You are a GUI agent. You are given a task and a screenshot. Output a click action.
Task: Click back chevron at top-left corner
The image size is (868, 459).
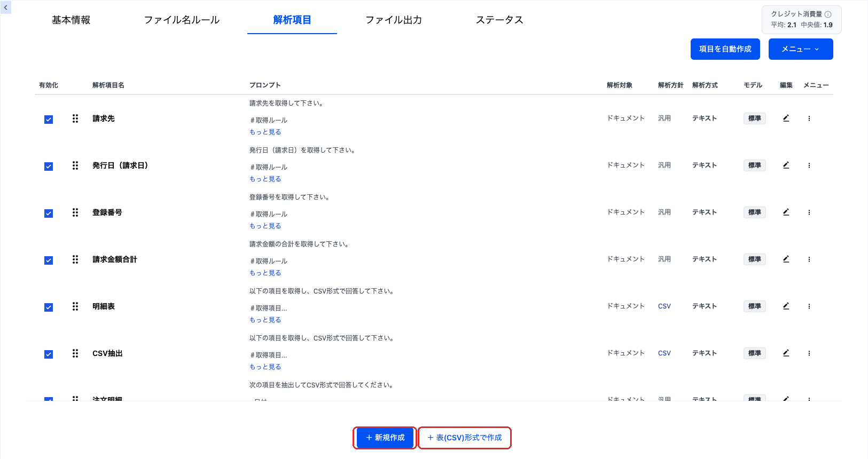6,7
